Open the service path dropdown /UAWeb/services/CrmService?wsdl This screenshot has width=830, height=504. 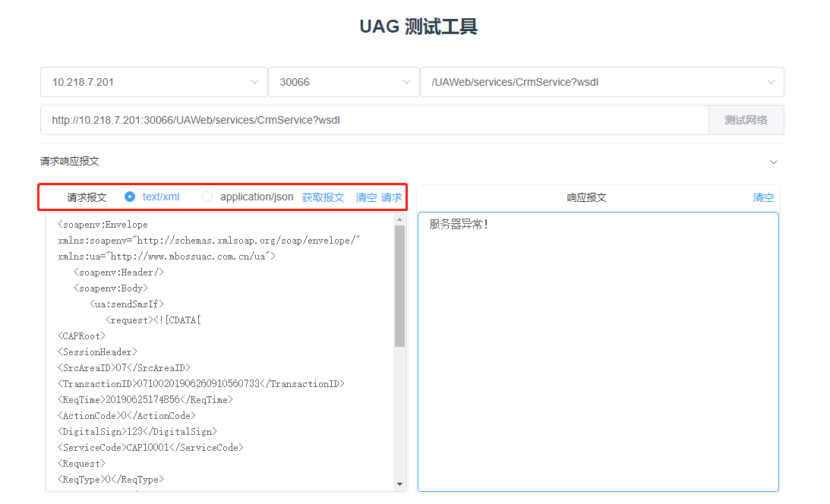pos(602,82)
